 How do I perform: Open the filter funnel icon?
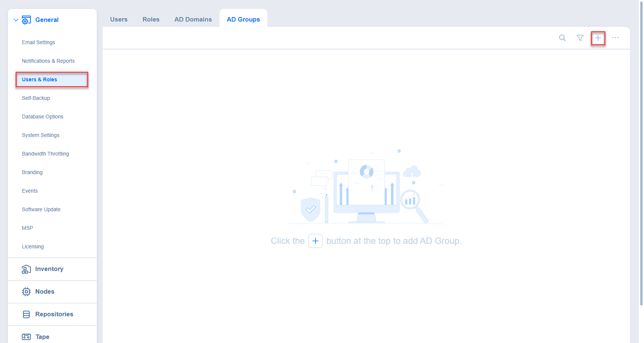click(x=580, y=38)
